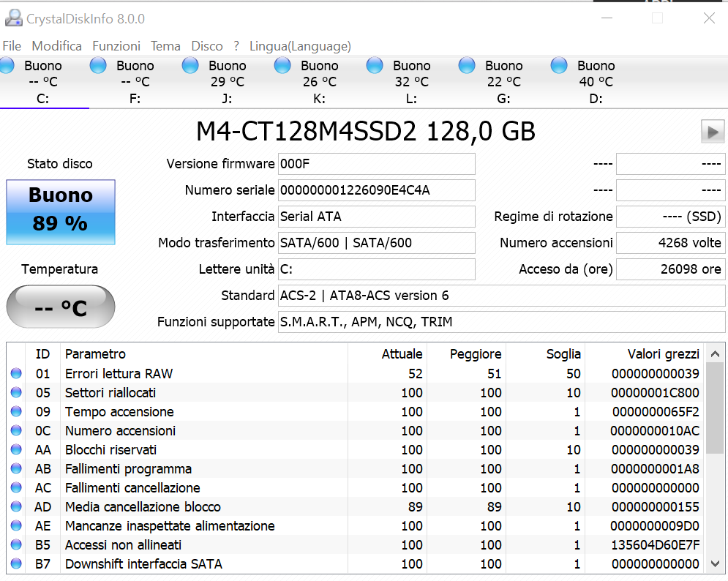Click the next disk arrow button
This screenshot has height=581, width=728.
[713, 132]
